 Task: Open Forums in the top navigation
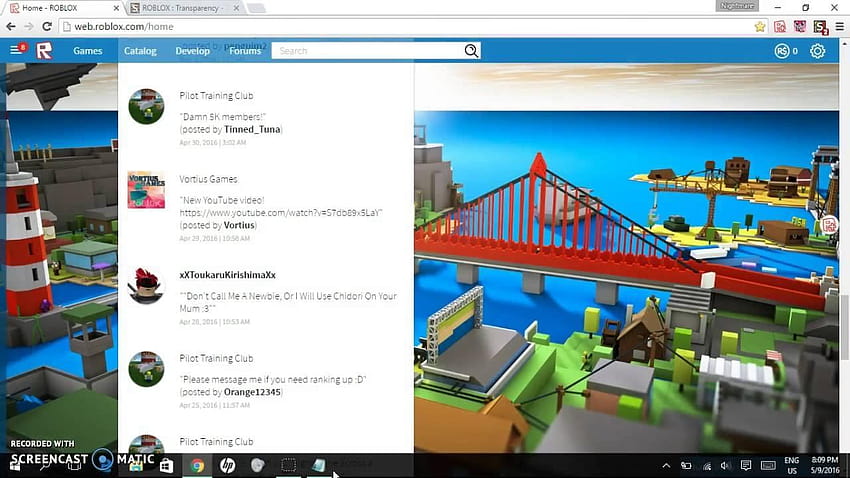245,51
